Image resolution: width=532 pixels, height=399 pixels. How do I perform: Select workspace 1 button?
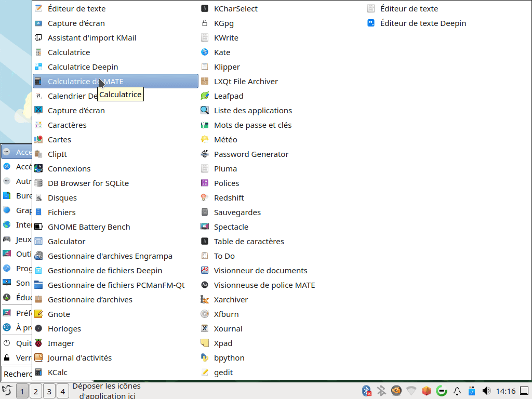[22, 392]
